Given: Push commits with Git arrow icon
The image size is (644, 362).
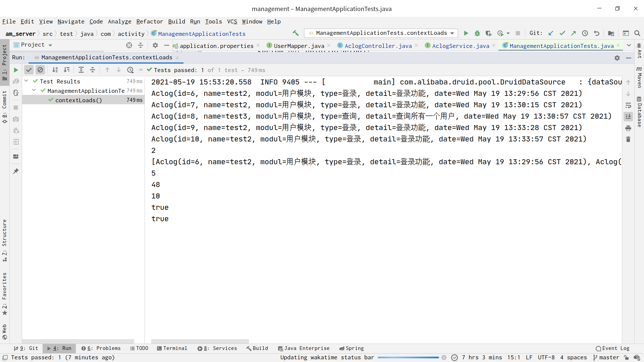Looking at the screenshot, I should 574,33.
